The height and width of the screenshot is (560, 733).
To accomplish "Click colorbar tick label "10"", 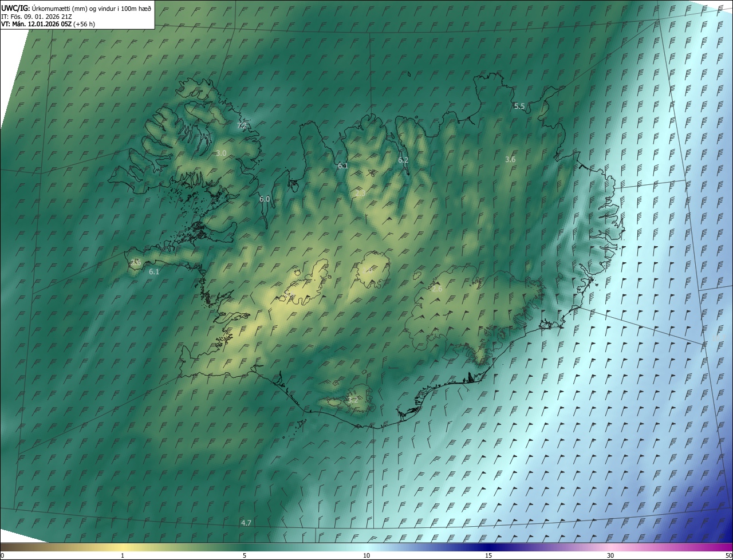I will 366,555.
